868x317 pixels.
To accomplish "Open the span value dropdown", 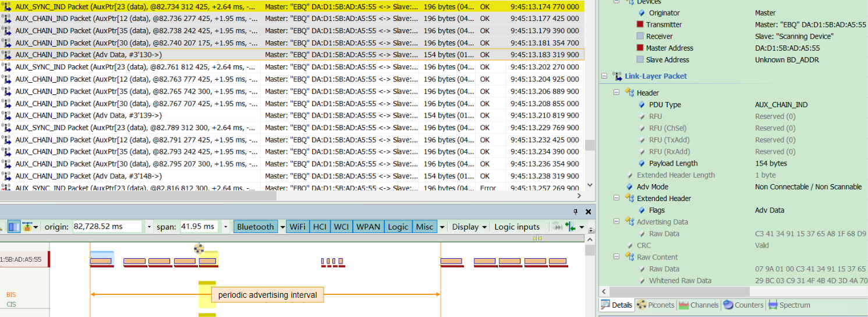I will click(x=225, y=227).
